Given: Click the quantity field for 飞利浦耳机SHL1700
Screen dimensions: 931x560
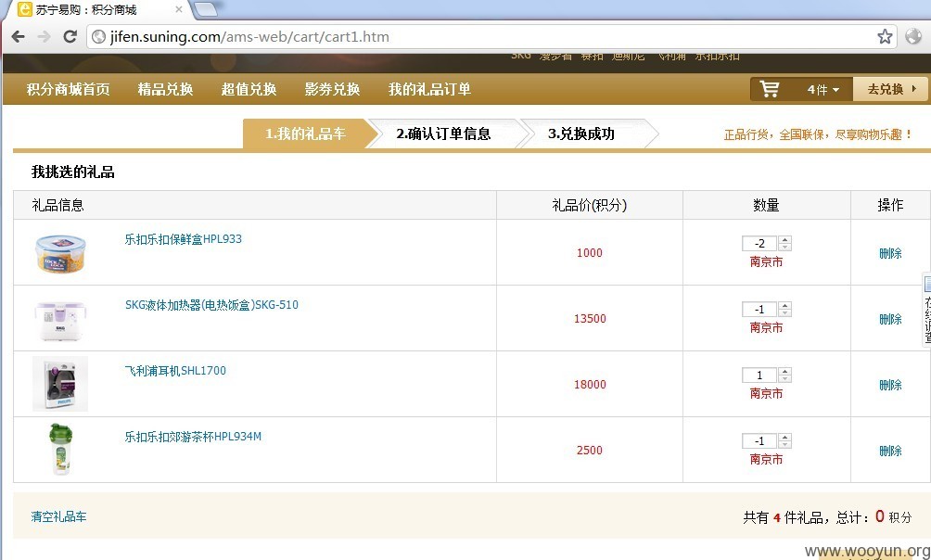Looking at the screenshot, I should (759, 375).
